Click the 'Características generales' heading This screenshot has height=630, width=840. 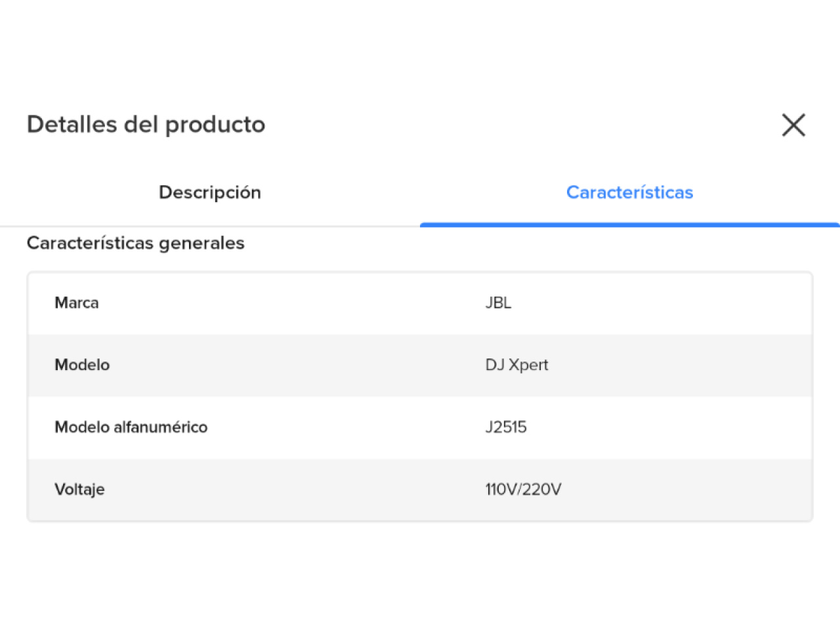136,243
